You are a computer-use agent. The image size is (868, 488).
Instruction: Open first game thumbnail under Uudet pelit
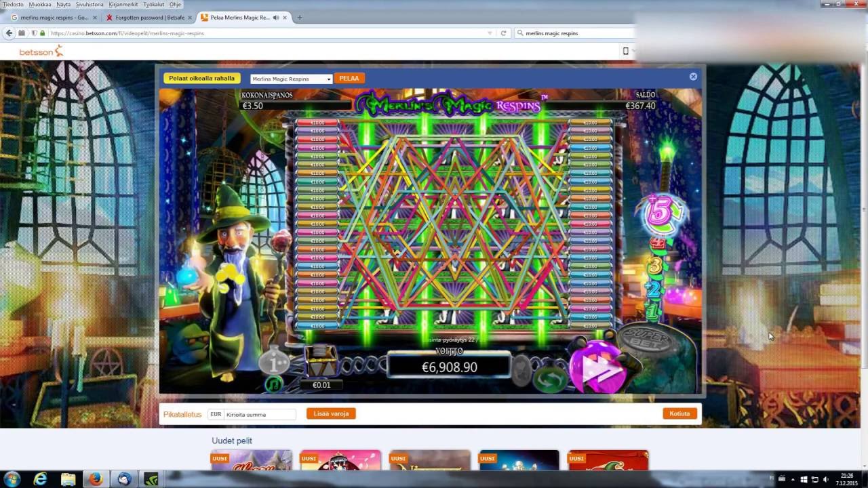pos(252,461)
